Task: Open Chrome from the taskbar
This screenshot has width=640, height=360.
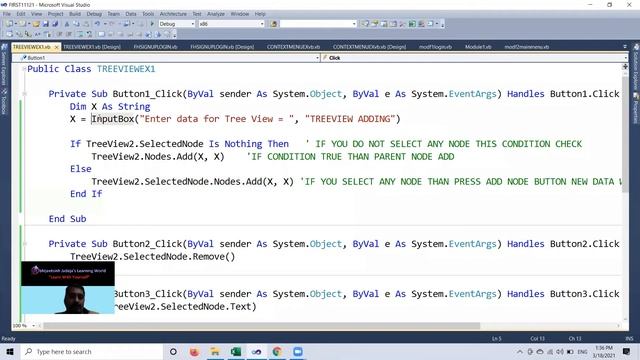Action: [277, 351]
